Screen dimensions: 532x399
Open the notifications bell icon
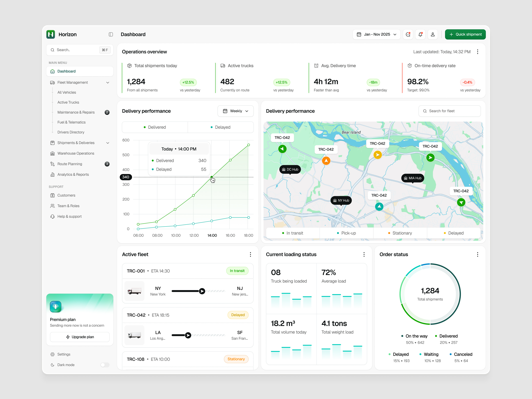coord(420,34)
